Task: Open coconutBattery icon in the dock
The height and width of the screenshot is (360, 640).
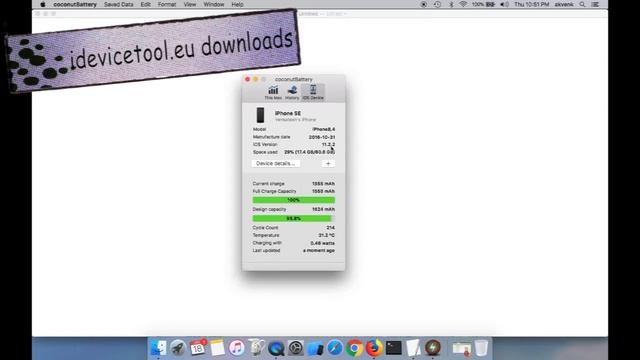Action: (x=433, y=348)
